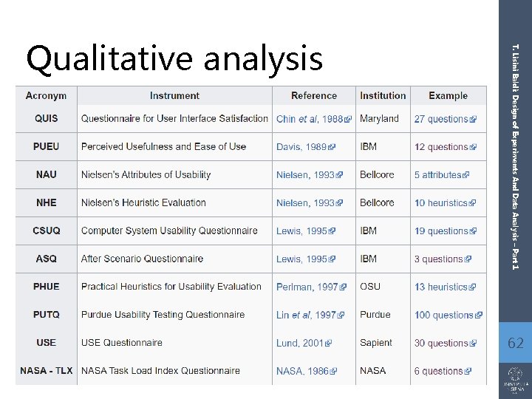Click external link icon after 27 questions

click(472, 120)
